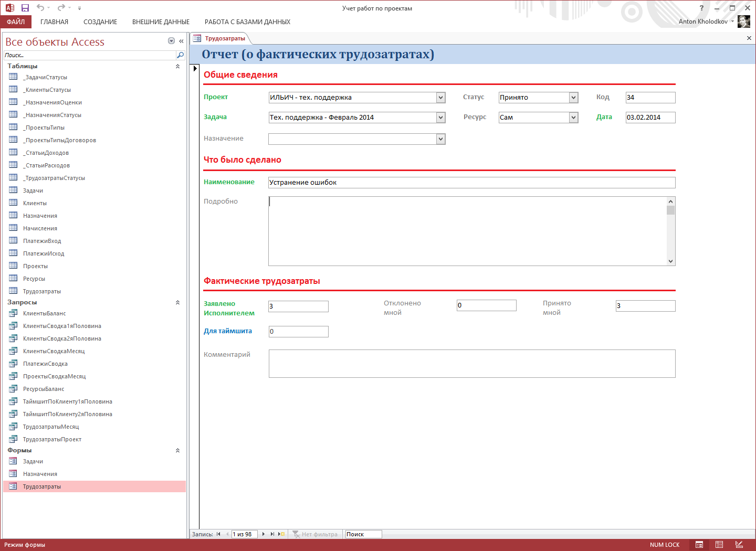
Task: Click the Для таймшита value field
Action: (299, 332)
